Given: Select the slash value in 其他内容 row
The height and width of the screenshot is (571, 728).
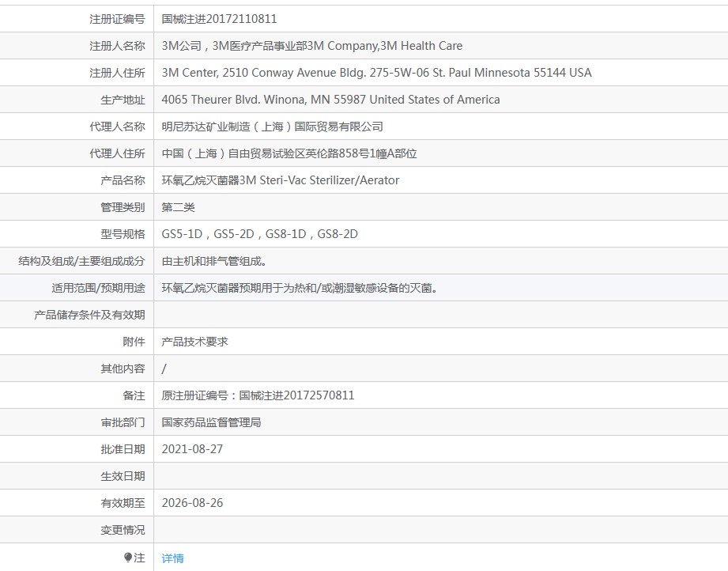Looking at the screenshot, I should pos(164,369).
